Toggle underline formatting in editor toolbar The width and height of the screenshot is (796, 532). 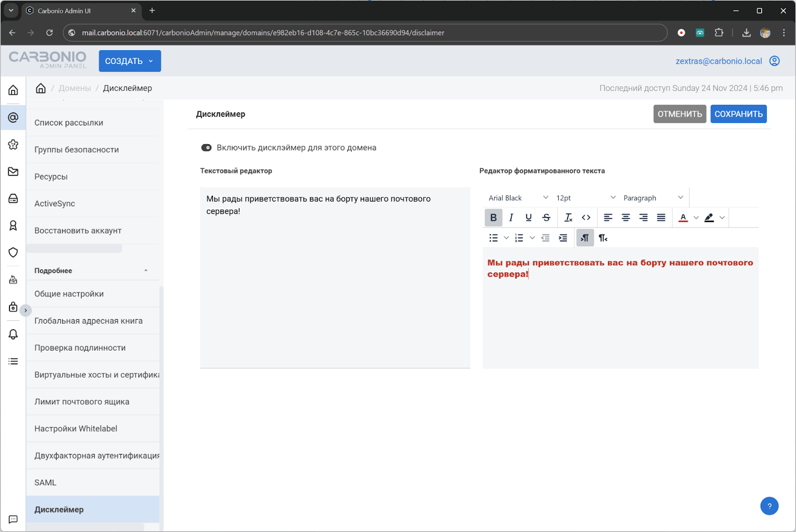click(x=528, y=217)
